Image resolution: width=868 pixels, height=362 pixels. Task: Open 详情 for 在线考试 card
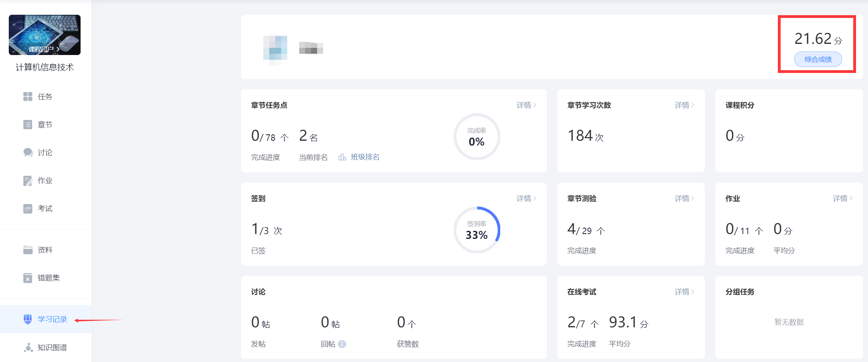tap(684, 292)
